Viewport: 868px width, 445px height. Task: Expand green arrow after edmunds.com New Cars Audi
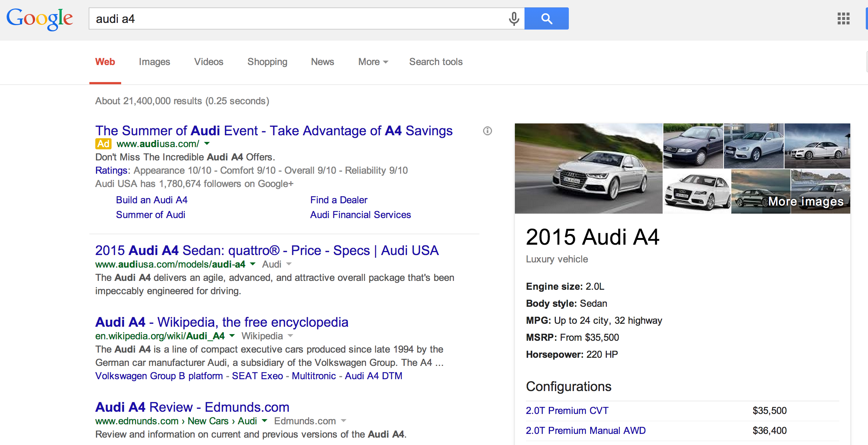click(x=264, y=421)
